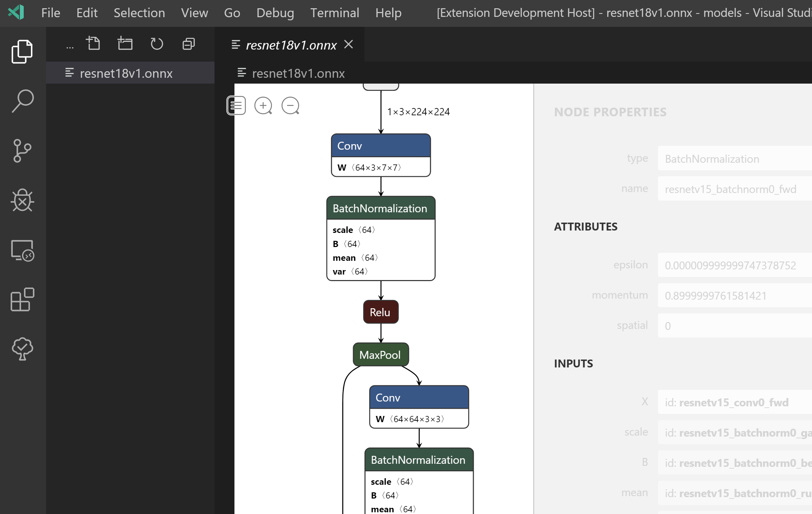
Task: Click New File icon in explorer toolbar
Action: [93, 44]
